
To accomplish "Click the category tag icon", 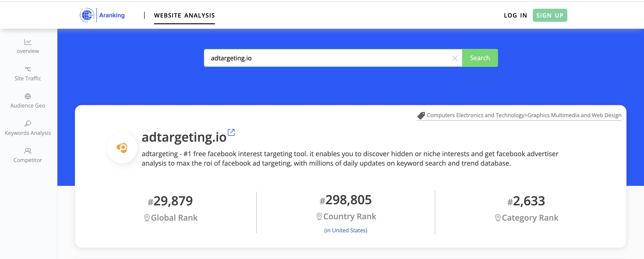I will click(421, 115).
